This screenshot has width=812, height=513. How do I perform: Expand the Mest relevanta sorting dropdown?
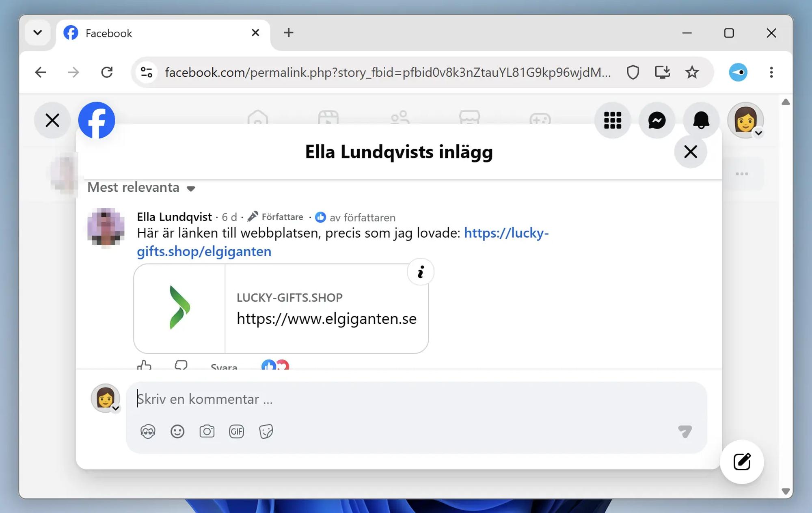click(x=141, y=188)
